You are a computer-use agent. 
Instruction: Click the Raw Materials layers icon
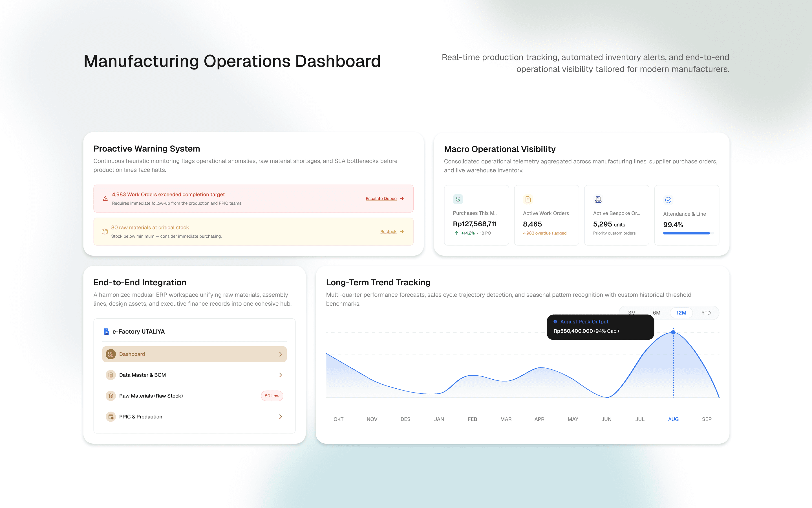[x=111, y=396]
